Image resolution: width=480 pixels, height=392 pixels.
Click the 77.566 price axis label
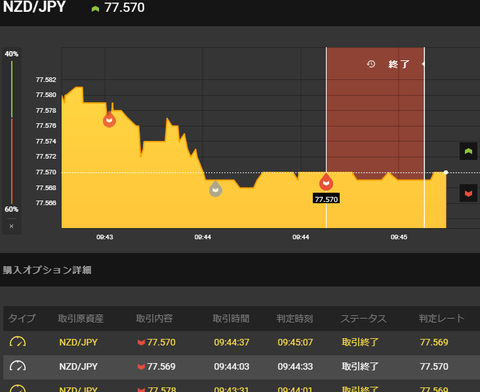pos(46,203)
